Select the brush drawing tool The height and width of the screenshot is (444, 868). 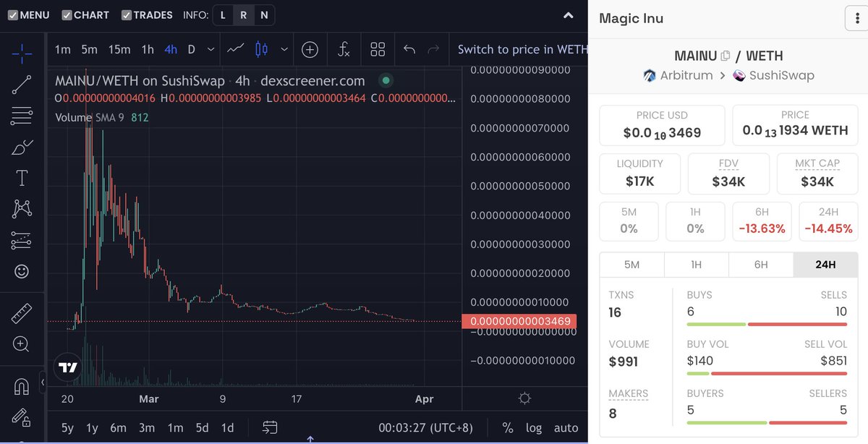click(22, 147)
